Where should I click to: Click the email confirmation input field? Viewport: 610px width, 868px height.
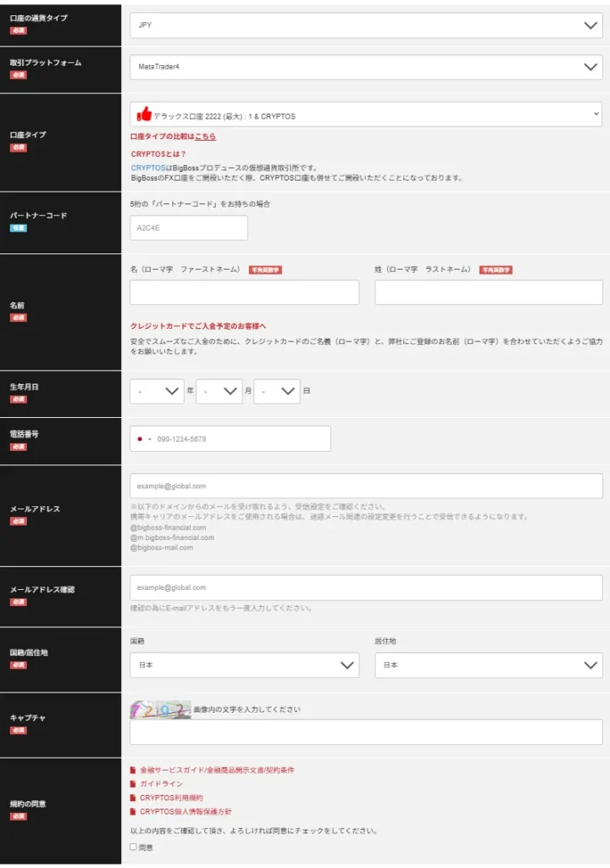pyautogui.click(x=366, y=588)
